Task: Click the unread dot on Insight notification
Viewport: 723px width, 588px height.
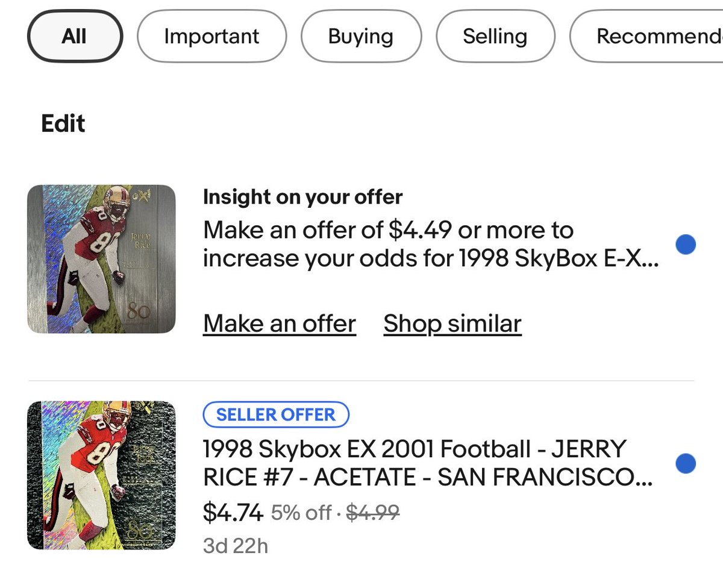Action: 686,245
